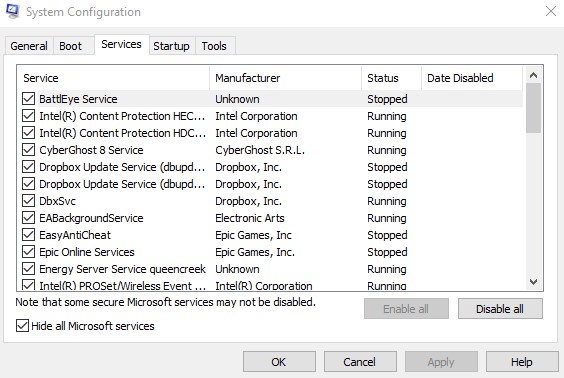Viewport: 564px width, 378px height.
Task: Click the Date Disabled column header
Action: click(472, 78)
